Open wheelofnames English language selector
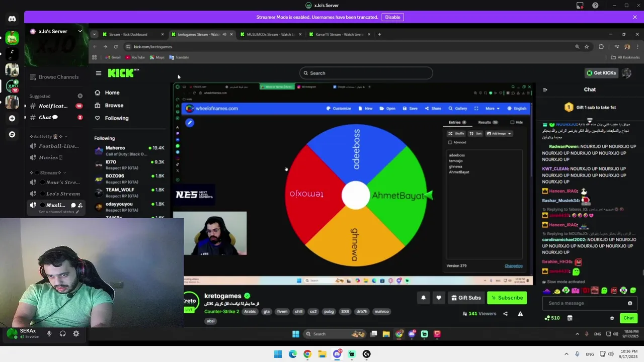The height and width of the screenshot is (362, 644). coord(517,108)
